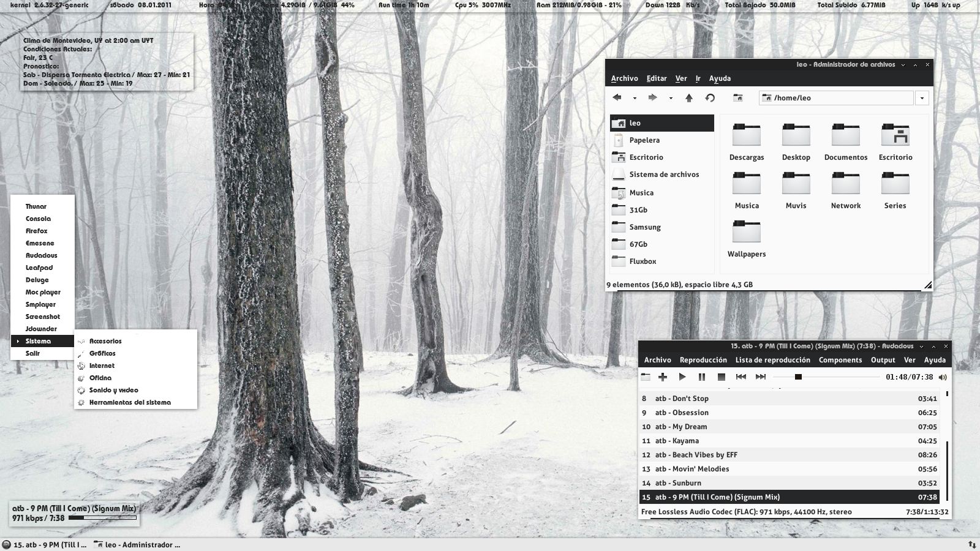The height and width of the screenshot is (551, 980).
Task: Expand the location bar dropdown
Action: [922, 98]
